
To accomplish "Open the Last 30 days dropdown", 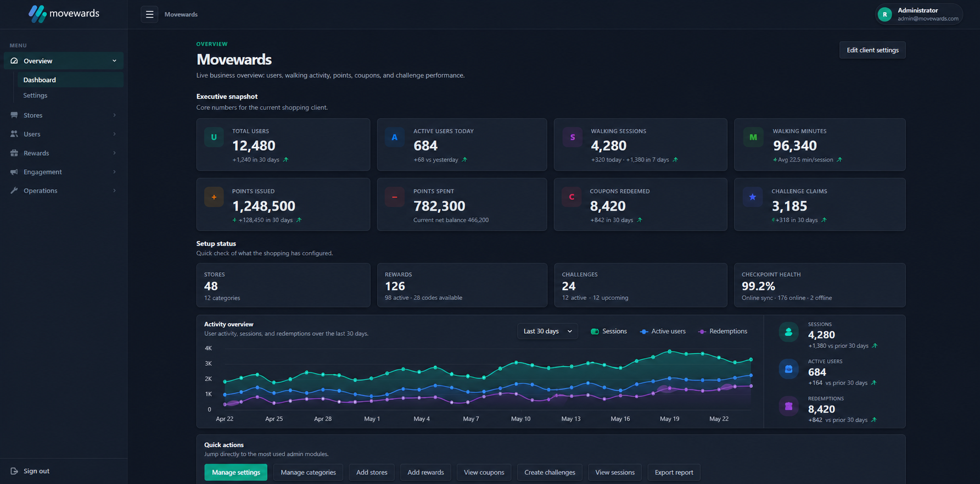I will click(x=547, y=331).
